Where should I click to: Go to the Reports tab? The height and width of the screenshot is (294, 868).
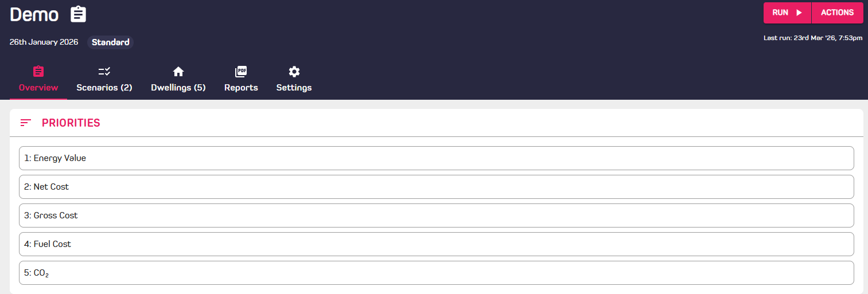(x=241, y=88)
